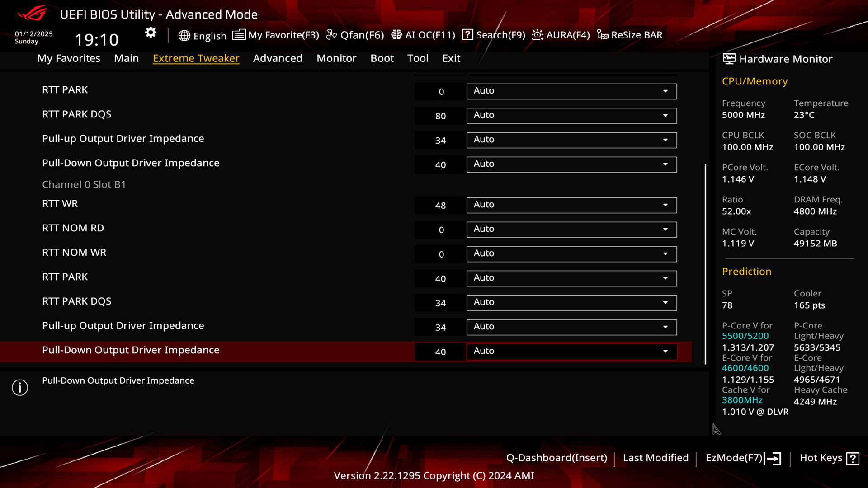Viewport: 868px width, 488px height.
Task: Navigate to Extreme Tweaker tab
Action: tap(196, 58)
